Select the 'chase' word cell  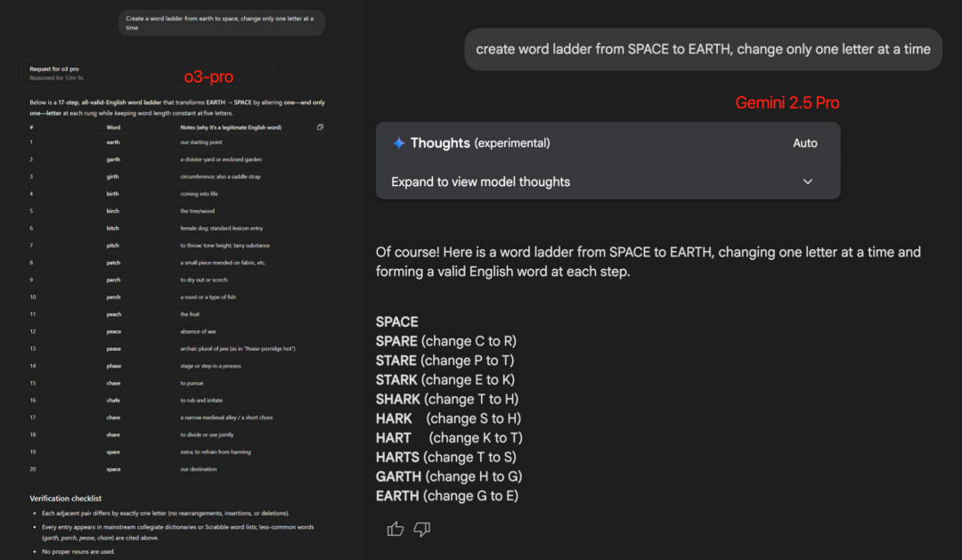pyautogui.click(x=113, y=383)
